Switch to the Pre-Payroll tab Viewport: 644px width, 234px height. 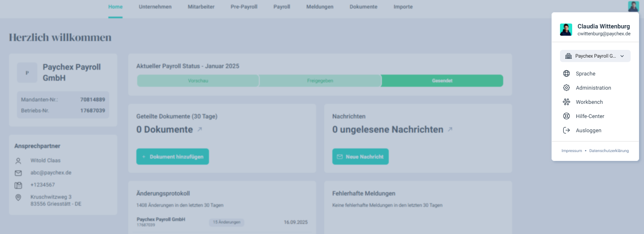tap(244, 7)
